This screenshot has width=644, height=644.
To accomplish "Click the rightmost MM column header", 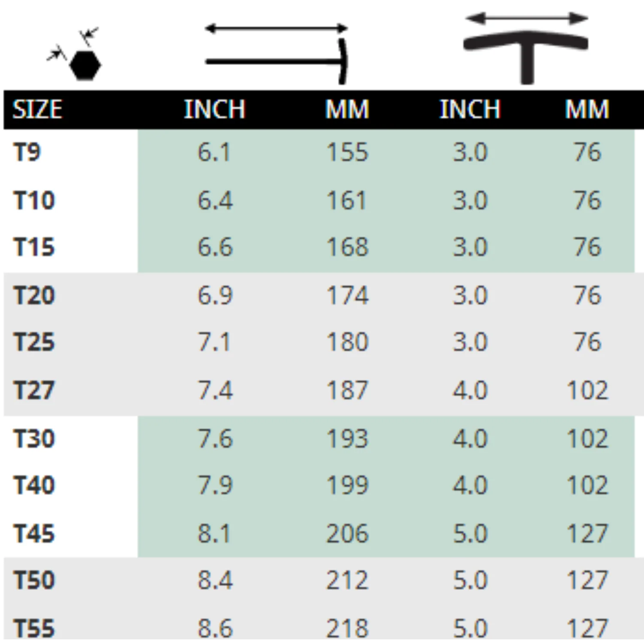I will pyautogui.click(x=587, y=109).
